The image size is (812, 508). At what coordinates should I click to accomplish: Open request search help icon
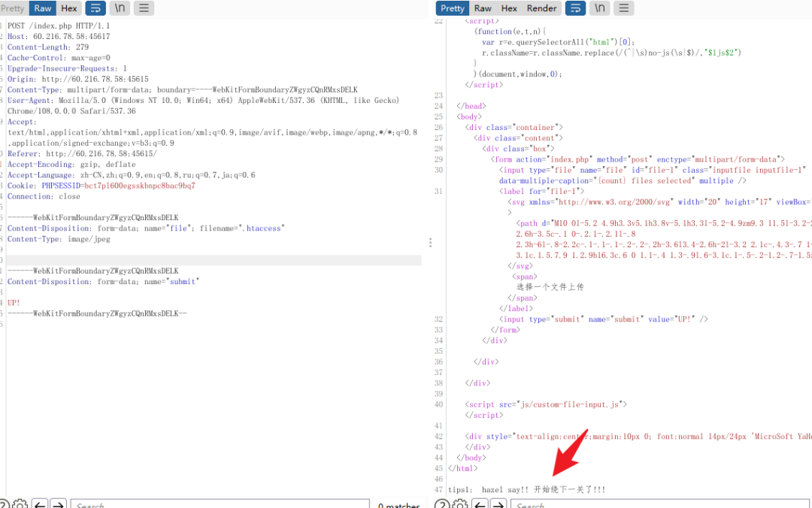(x=3, y=504)
